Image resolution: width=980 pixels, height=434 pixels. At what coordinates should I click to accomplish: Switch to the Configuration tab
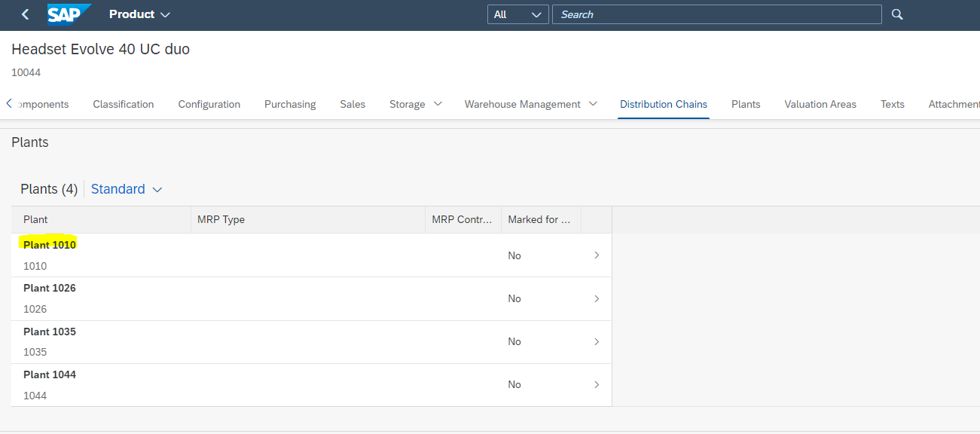209,104
